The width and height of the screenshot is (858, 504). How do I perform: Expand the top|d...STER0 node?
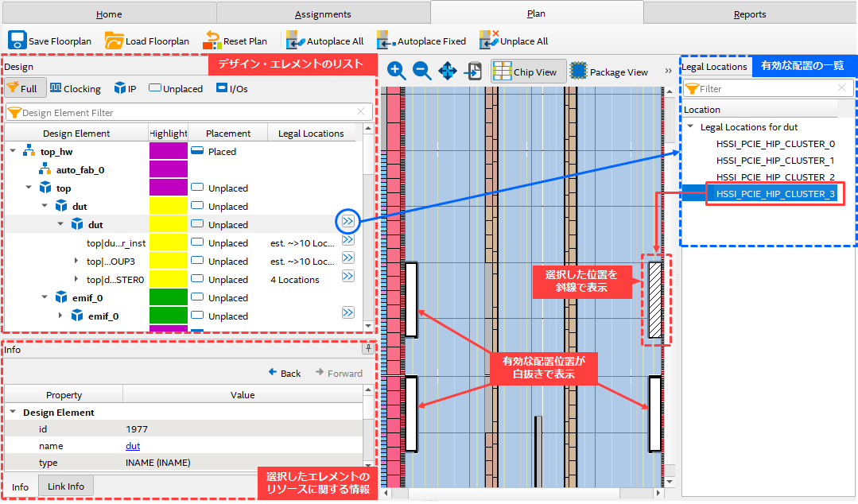point(76,278)
